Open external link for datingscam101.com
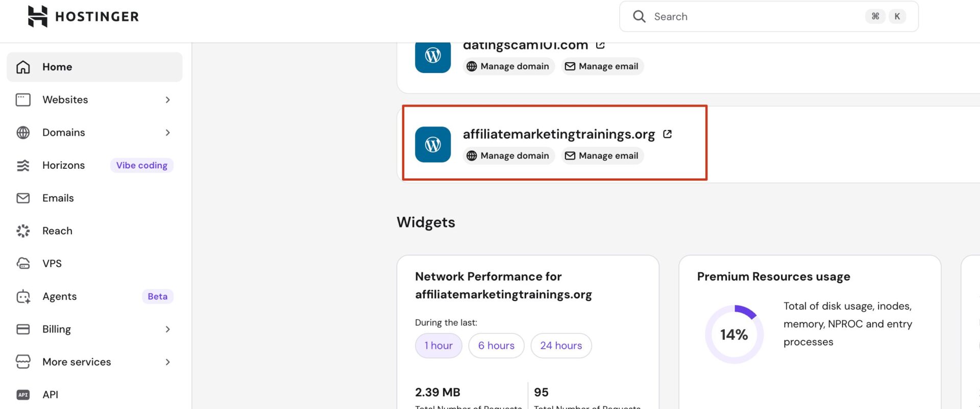Viewport: 980px width, 409px height. (600, 45)
